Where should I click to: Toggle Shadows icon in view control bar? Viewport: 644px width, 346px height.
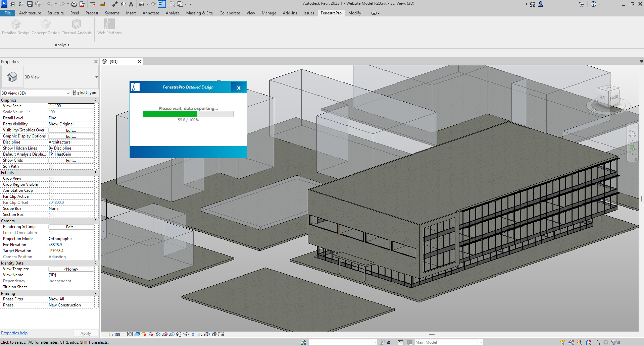(x=151, y=334)
